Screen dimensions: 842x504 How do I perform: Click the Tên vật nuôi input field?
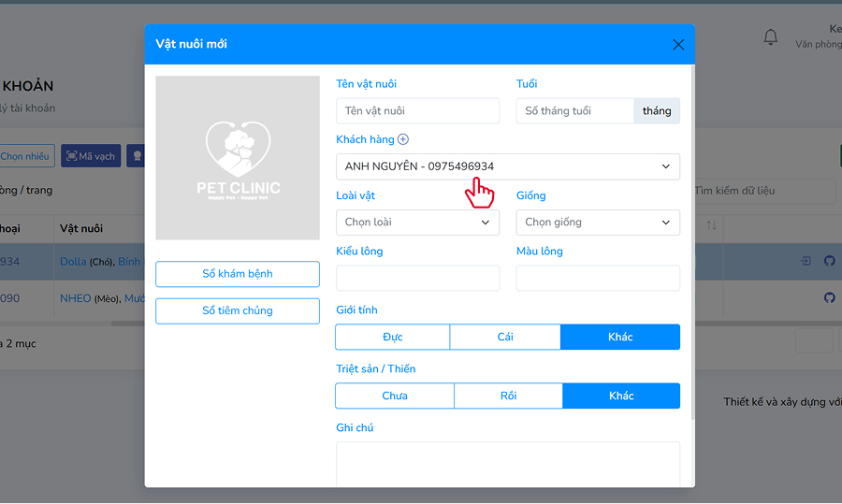pos(417,110)
